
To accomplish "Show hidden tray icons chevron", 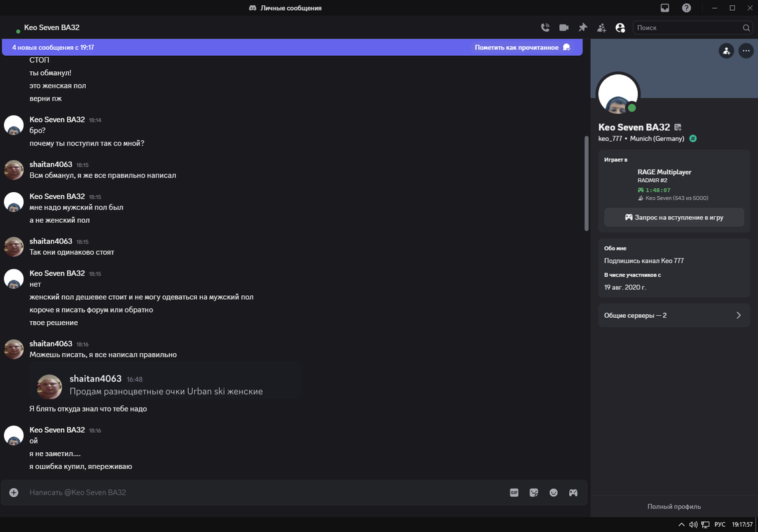I will (x=681, y=524).
